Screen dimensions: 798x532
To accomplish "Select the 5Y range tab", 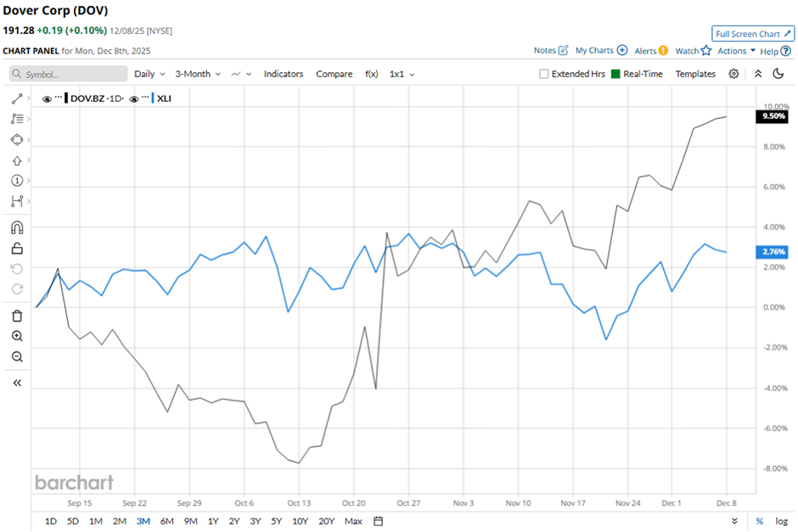I will tap(277, 521).
